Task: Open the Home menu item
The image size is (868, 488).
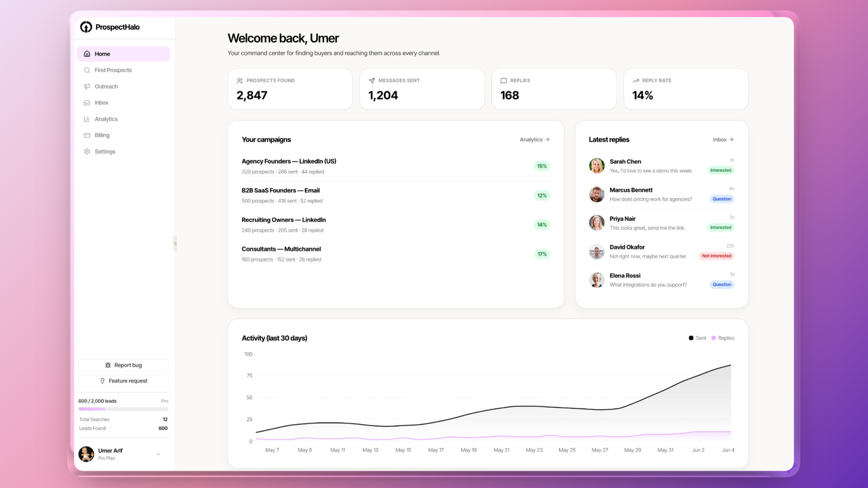Action: [x=124, y=54]
